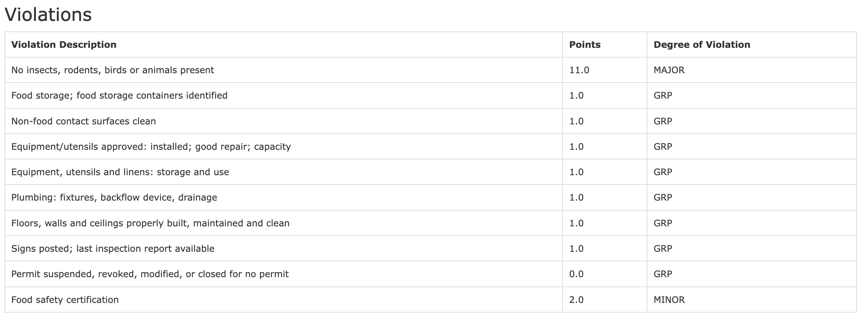Select Signs posted inspection report row
Screen dimensions: 868x316
(x=113, y=249)
